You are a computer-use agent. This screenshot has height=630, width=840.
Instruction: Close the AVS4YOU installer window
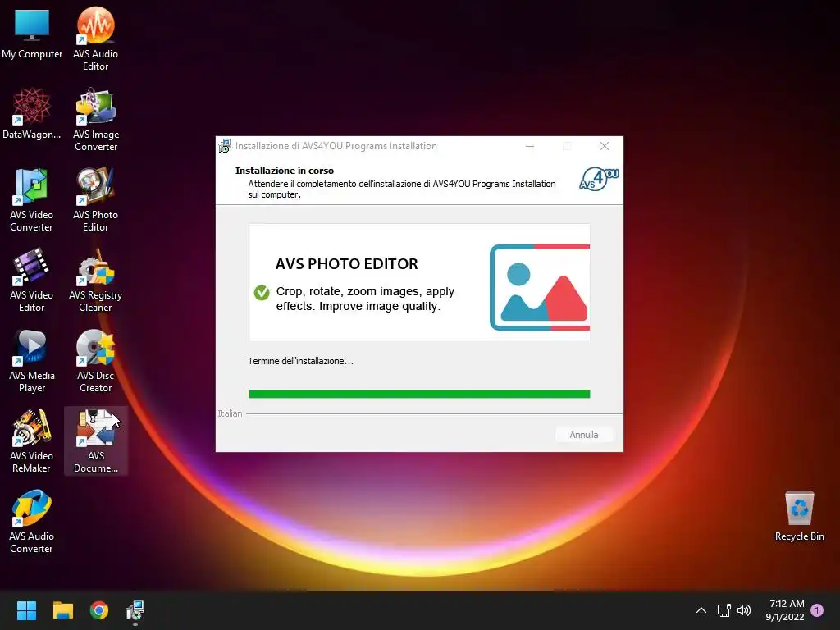605,146
